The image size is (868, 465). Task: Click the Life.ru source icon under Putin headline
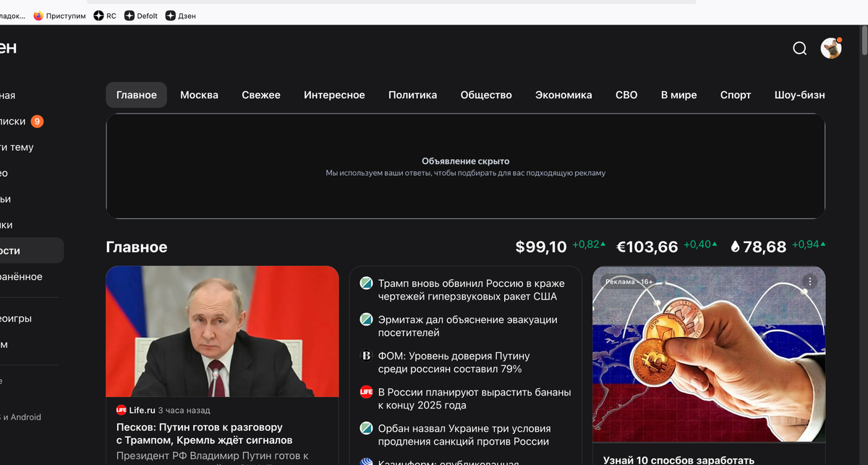(121, 409)
